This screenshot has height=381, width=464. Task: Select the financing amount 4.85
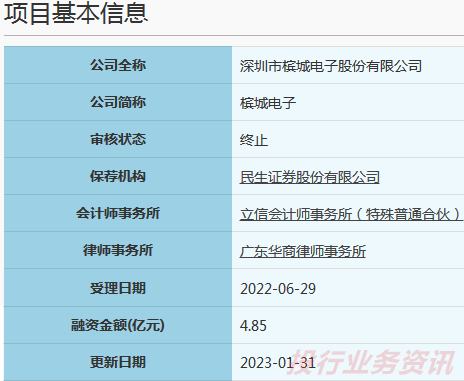pos(253,326)
